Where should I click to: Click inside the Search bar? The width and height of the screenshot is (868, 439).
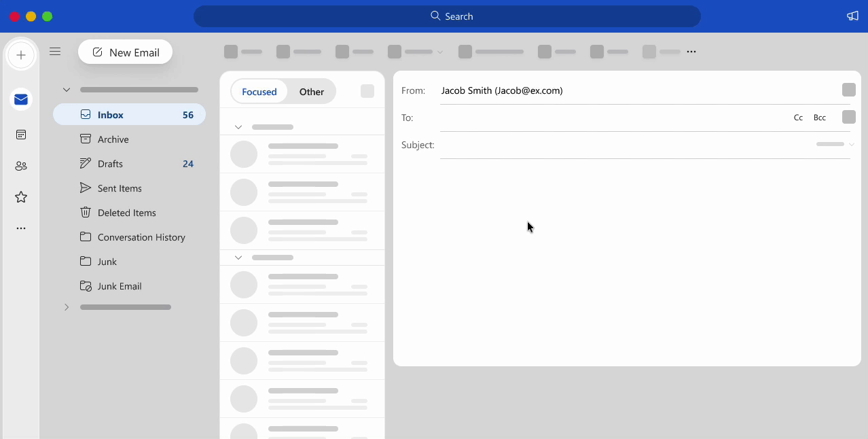[x=447, y=16]
